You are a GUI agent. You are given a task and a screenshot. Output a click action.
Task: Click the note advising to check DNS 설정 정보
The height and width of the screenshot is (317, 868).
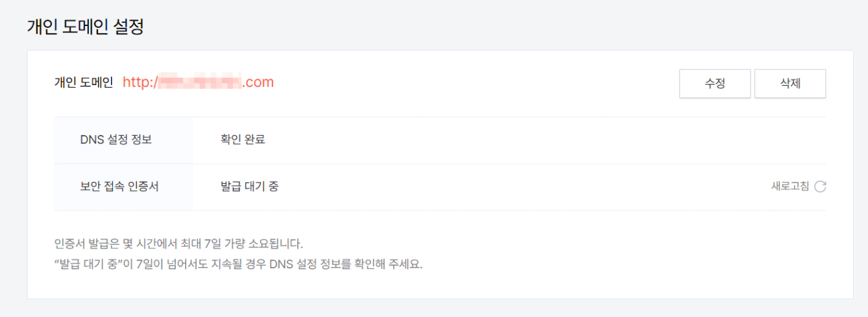click(x=239, y=265)
